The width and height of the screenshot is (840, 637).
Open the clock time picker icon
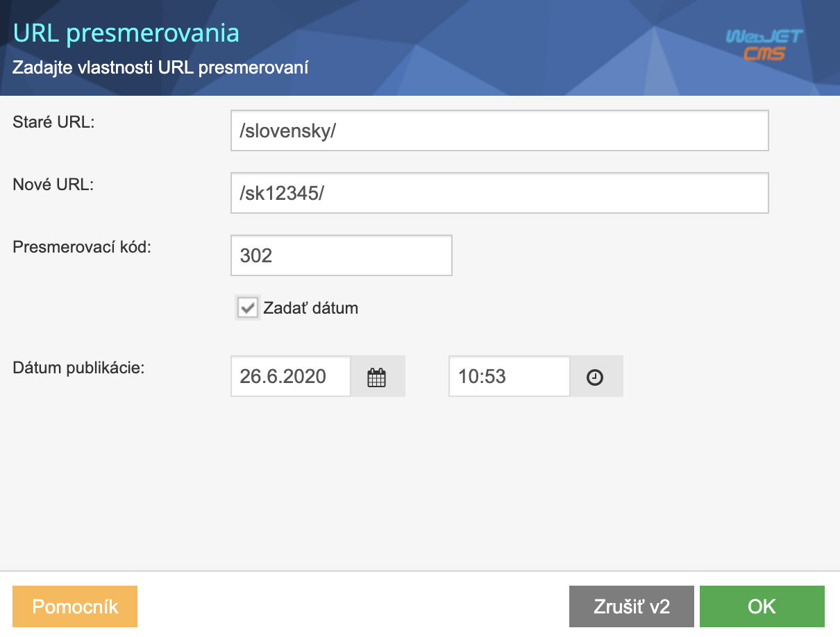[596, 376]
